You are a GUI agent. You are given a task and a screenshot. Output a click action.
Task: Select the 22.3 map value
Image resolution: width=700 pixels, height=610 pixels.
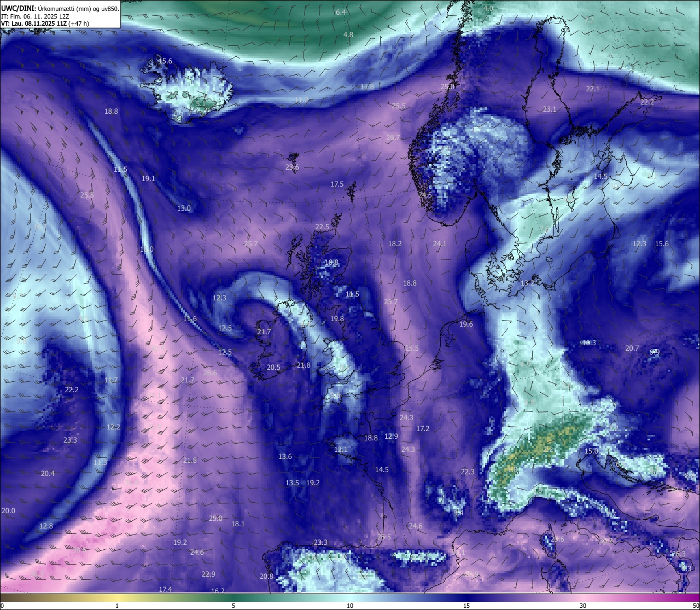click(x=468, y=472)
